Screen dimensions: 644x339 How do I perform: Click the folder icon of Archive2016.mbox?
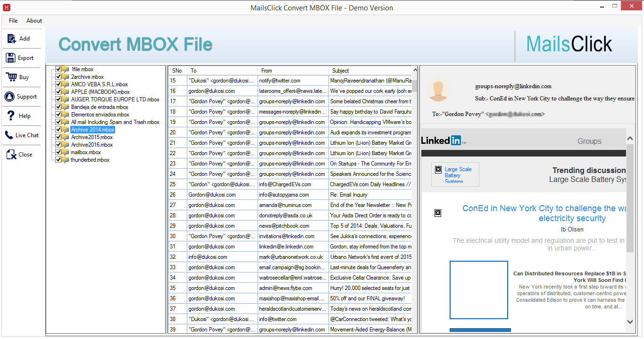click(66, 145)
